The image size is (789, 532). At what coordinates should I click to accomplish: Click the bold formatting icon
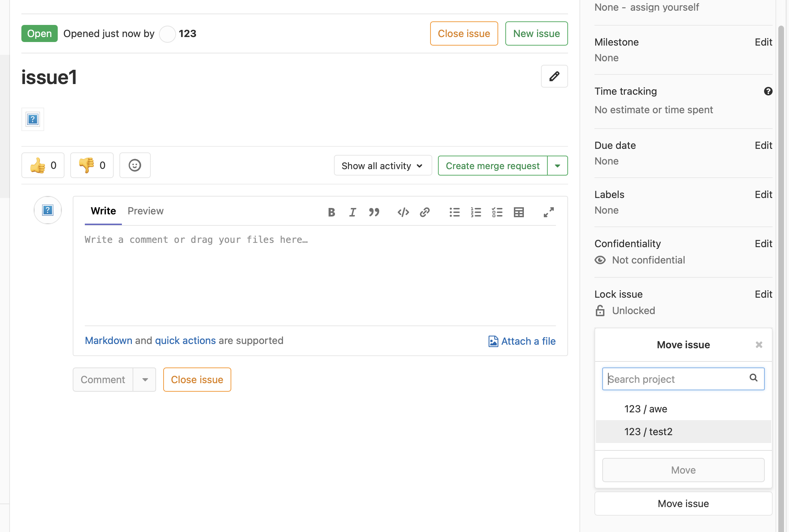point(331,212)
